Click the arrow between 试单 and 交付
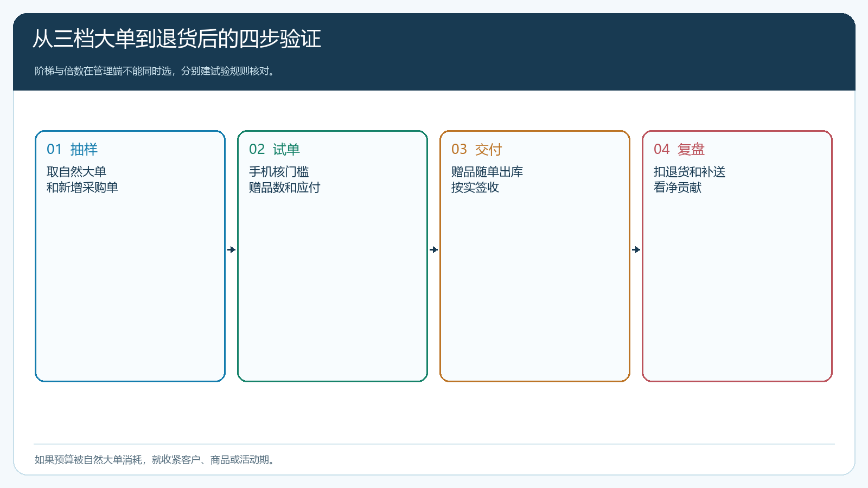 point(434,249)
